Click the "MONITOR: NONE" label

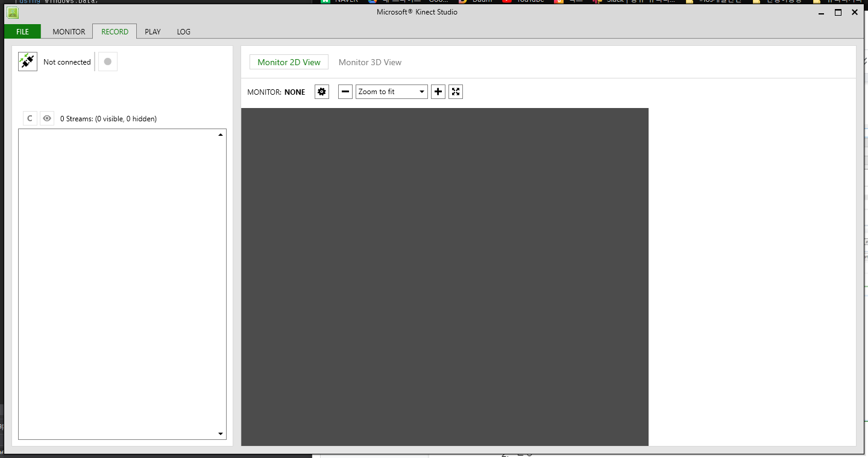(276, 92)
